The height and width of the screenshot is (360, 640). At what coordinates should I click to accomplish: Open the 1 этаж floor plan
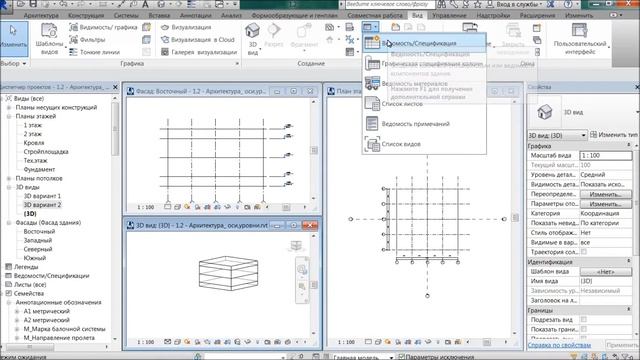[33, 125]
